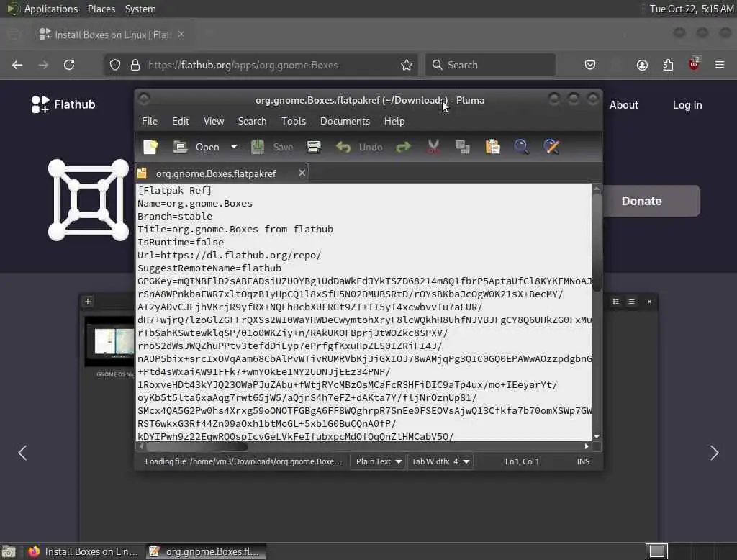This screenshot has height=560, width=737.
Task: Click the Save button in Pluma toolbar
Action: [x=271, y=147]
